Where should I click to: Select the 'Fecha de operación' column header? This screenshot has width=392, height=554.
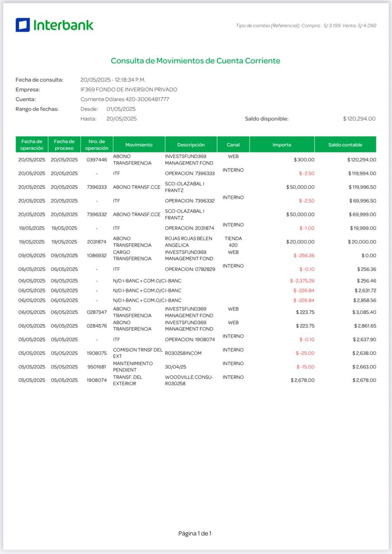tap(32, 145)
